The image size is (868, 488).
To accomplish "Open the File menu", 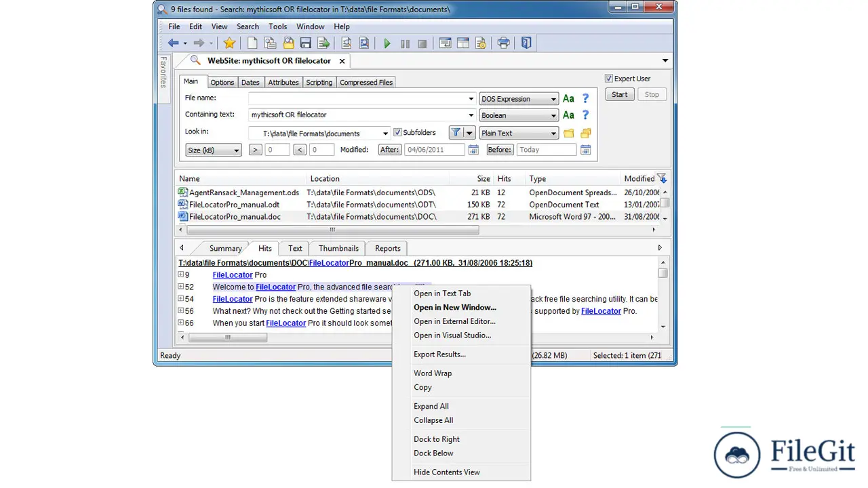I will (174, 26).
